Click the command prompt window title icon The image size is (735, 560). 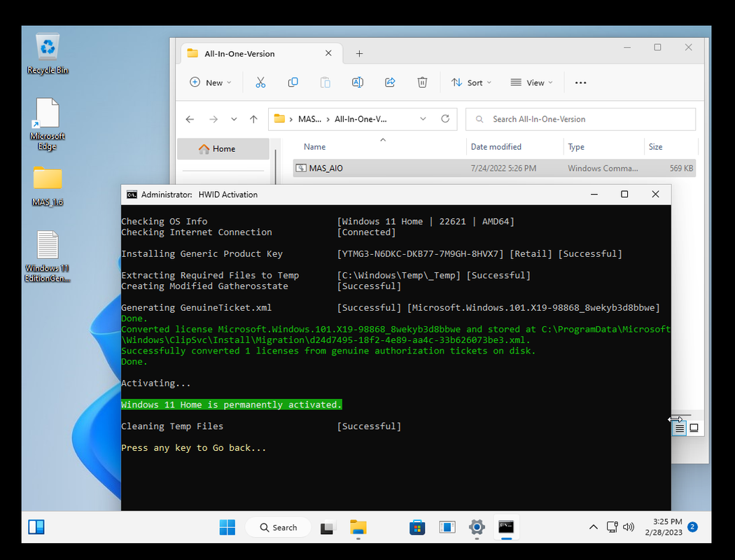click(x=132, y=195)
